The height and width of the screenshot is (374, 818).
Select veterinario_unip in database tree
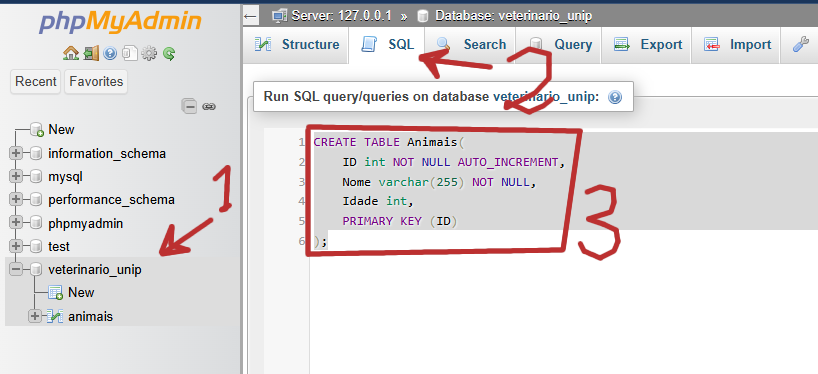tap(94, 270)
